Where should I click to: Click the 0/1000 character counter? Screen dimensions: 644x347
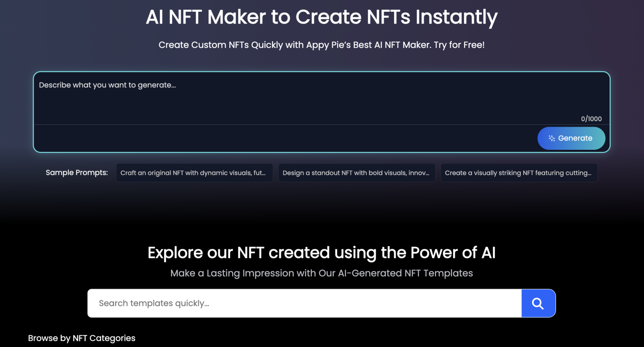click(x=591, y=119)
